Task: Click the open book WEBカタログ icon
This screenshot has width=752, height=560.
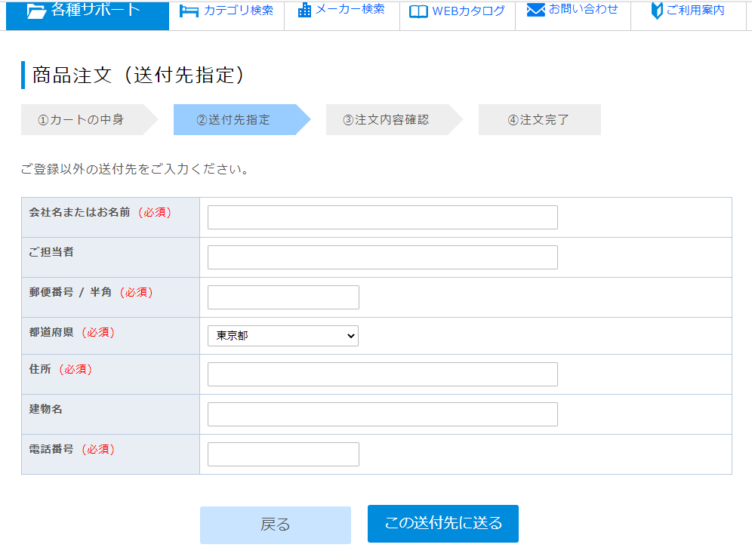Action: point(418,11)
